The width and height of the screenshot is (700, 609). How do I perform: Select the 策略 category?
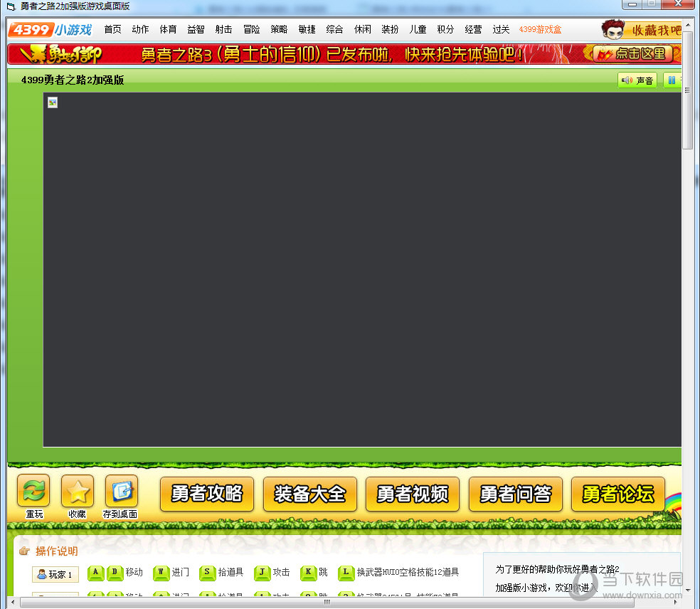pyautogui.click(x=279, y=29)
